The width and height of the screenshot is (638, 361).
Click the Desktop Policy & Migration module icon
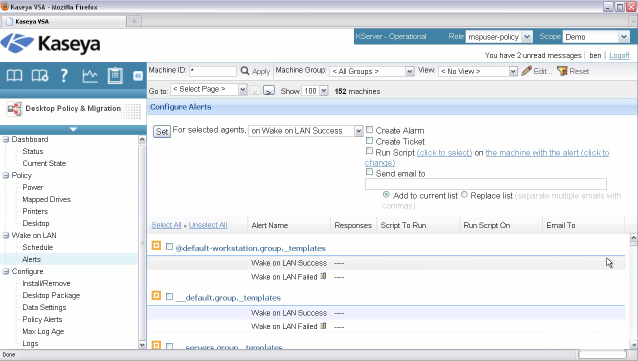pyautogui.click(x=14, y=109)
